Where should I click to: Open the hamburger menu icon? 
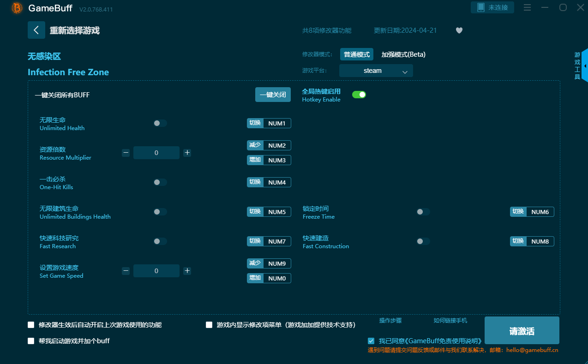(x=527, y=7)
